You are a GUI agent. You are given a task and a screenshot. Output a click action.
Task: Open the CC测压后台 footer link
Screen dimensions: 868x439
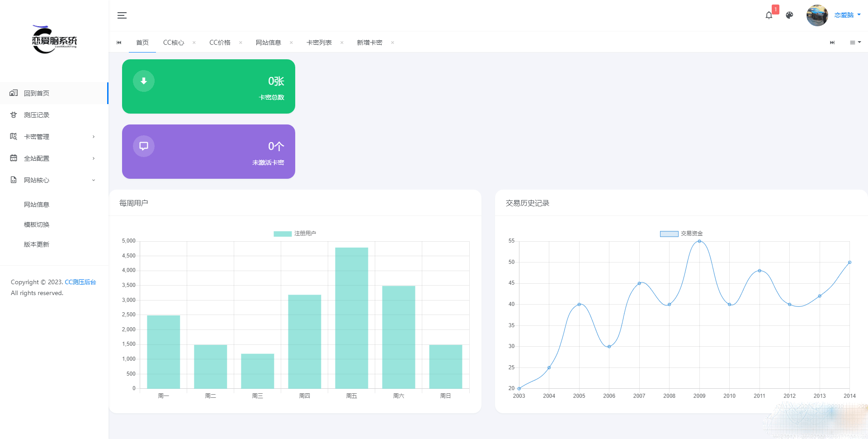point(80,282)
